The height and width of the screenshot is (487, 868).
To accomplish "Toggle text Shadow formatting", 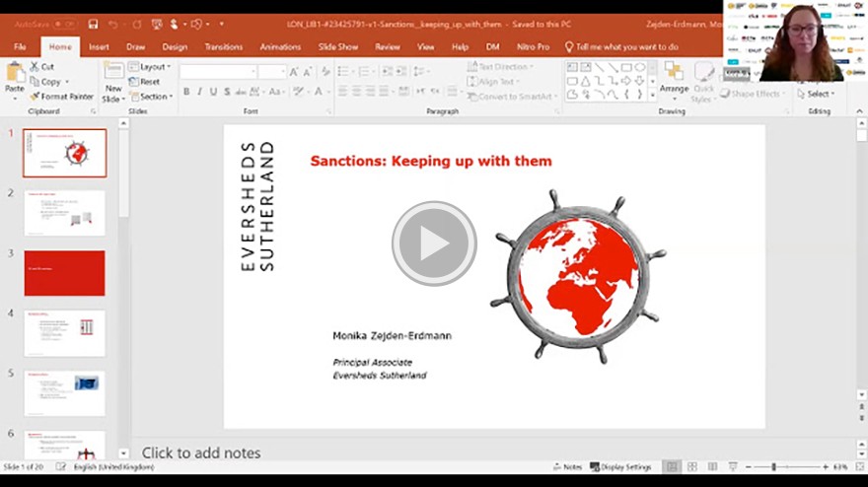I will pyautogui.click(x=227, y=92).
